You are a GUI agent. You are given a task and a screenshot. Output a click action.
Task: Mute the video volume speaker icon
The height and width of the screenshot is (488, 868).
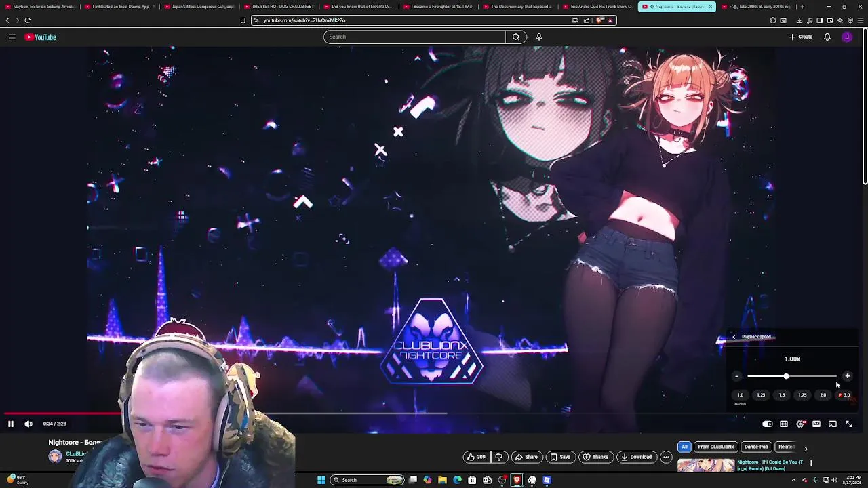(x=28, y=424)
